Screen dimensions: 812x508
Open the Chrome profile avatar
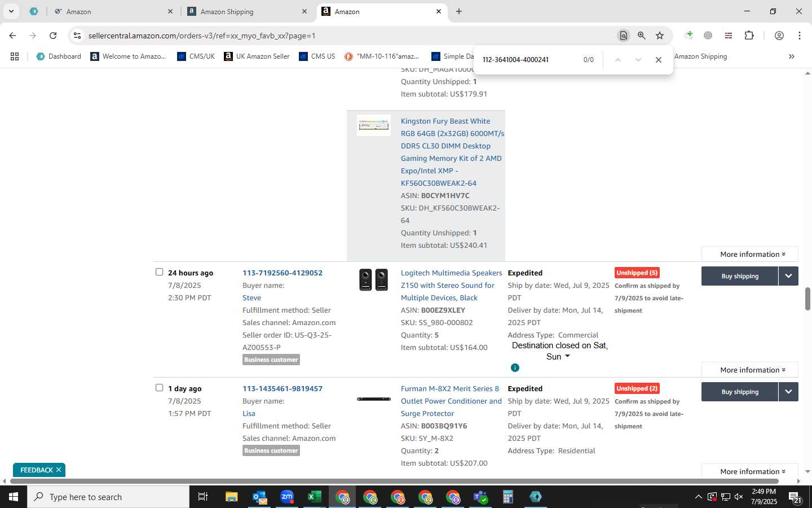(779, 36)
